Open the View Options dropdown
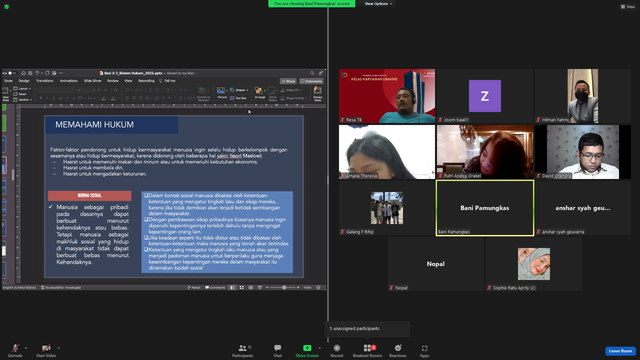 (x=378, y=4)
